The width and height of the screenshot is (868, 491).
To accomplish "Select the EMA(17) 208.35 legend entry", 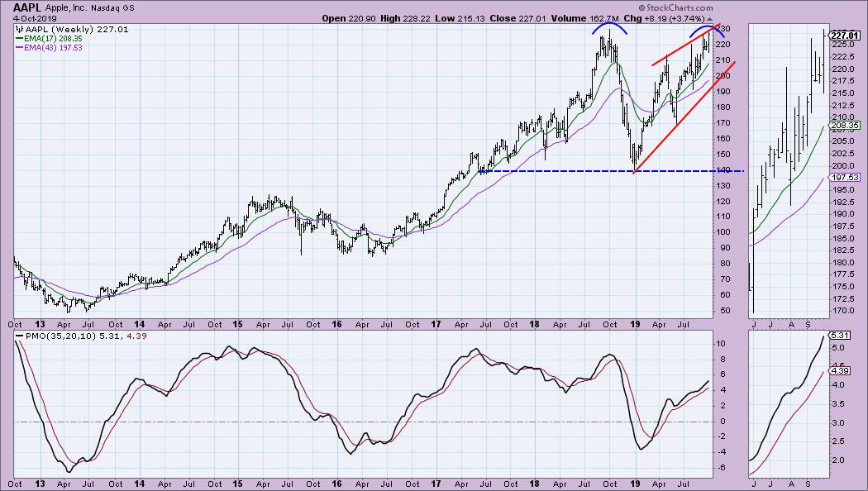I will [53, 39].
